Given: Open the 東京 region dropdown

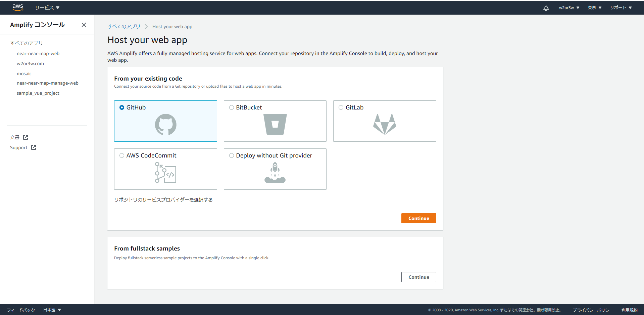Looking at the screenshot, I should (595, 8).
